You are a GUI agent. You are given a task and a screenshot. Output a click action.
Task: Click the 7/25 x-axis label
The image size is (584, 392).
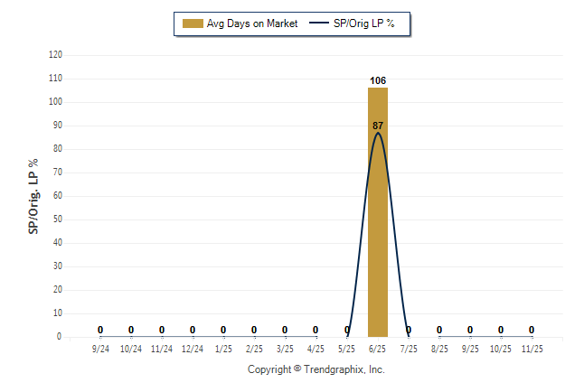point(409,348)
